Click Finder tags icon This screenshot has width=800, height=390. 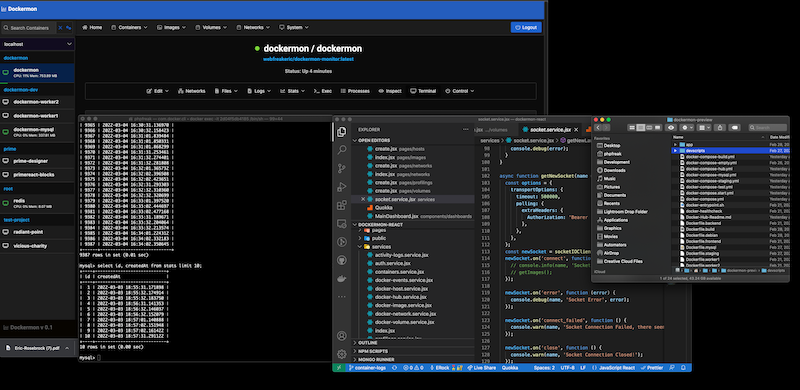[734, 127]
